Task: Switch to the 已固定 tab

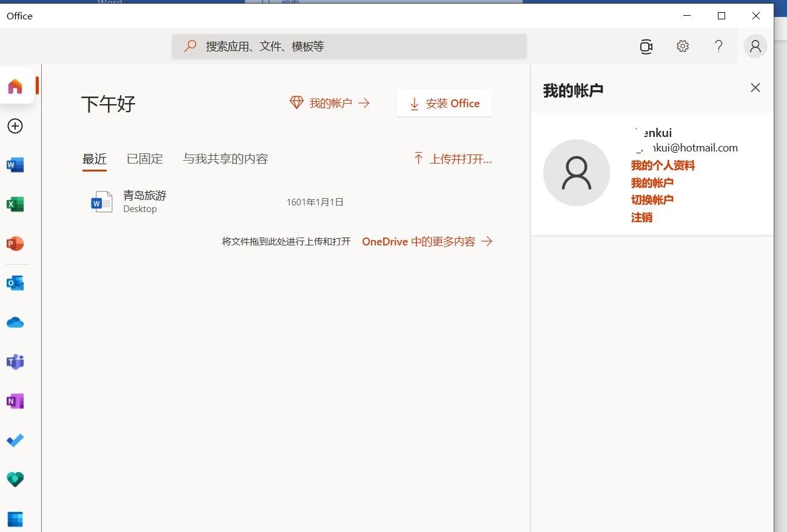Action: (145, 159)
